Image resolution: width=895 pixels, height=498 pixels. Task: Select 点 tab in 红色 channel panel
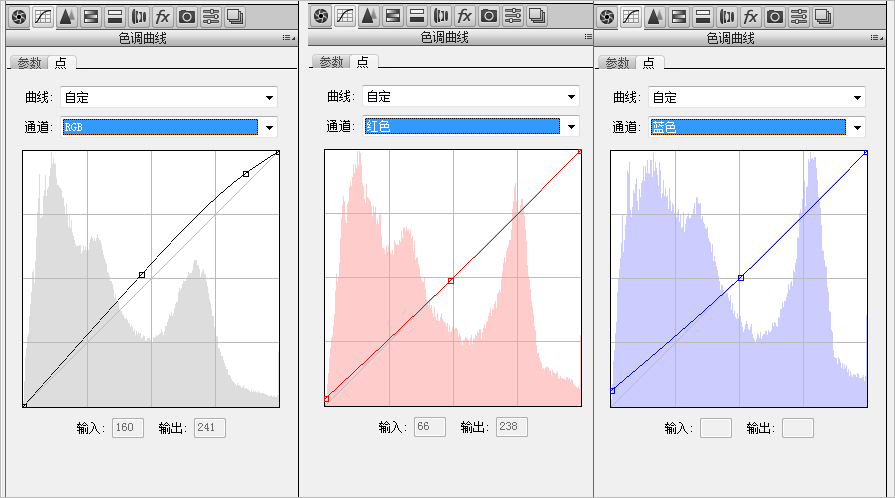coord(363,62)
